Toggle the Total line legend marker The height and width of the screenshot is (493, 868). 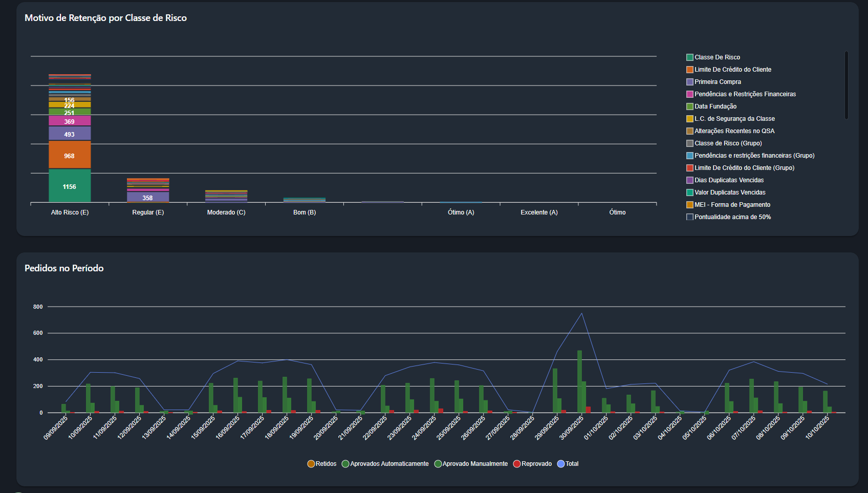[561, 464]
